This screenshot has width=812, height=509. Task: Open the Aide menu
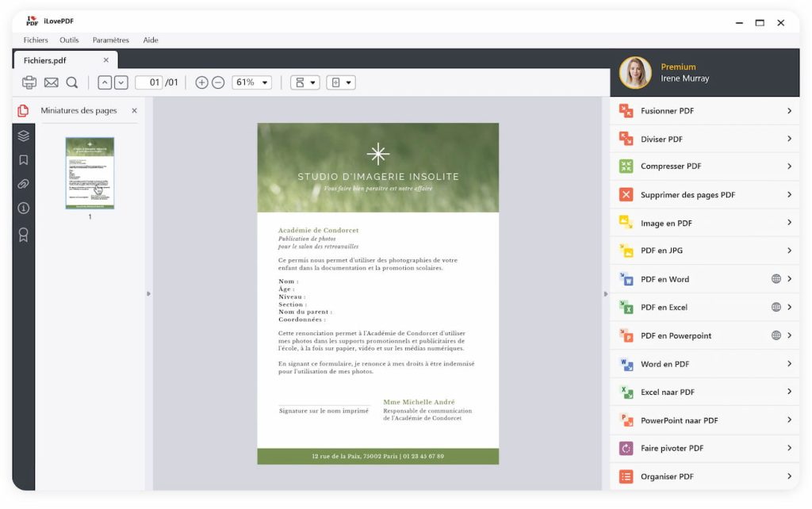(x=151, y=40)
